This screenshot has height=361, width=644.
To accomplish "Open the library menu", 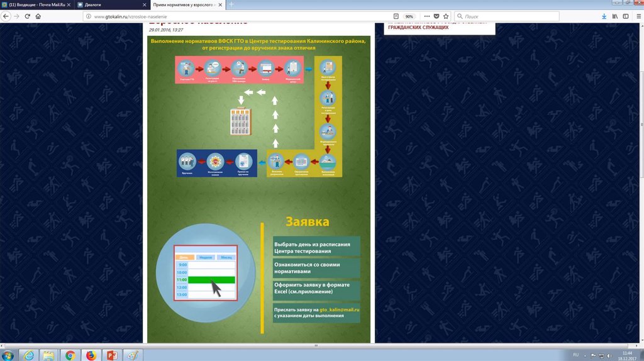I will pos(615,16).
